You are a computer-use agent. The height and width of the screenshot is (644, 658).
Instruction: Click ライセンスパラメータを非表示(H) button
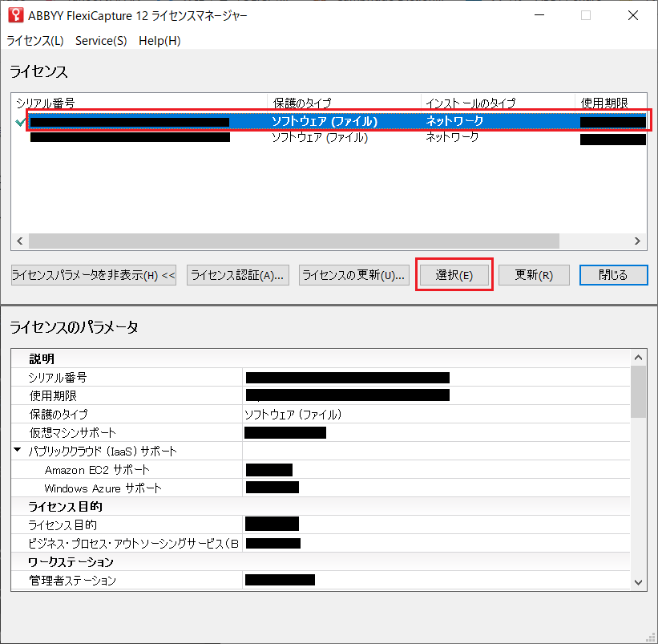coord(94,275)
